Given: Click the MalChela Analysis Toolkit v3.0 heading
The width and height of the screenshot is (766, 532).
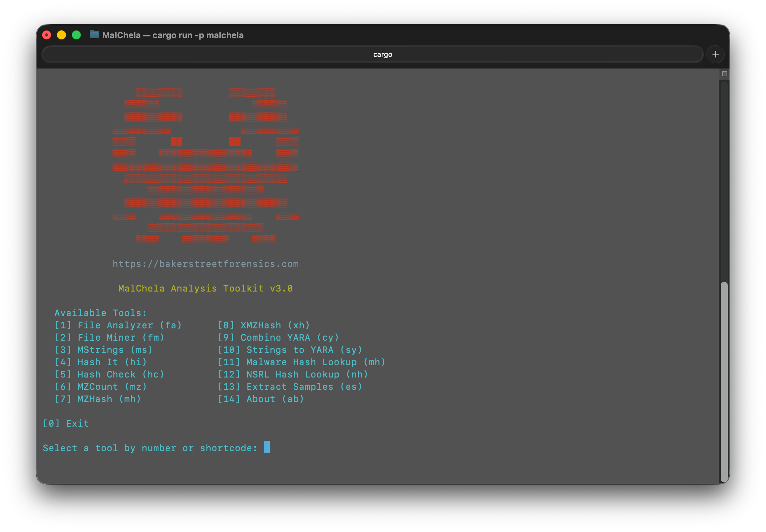Looking at the screenshot, I should pyautogui.click(x=205, y=289).
